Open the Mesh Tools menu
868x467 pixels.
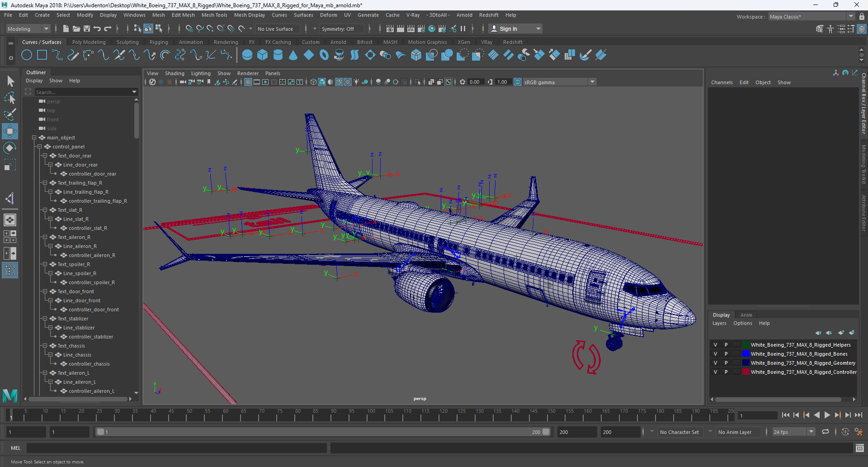[x=214, y=15]
